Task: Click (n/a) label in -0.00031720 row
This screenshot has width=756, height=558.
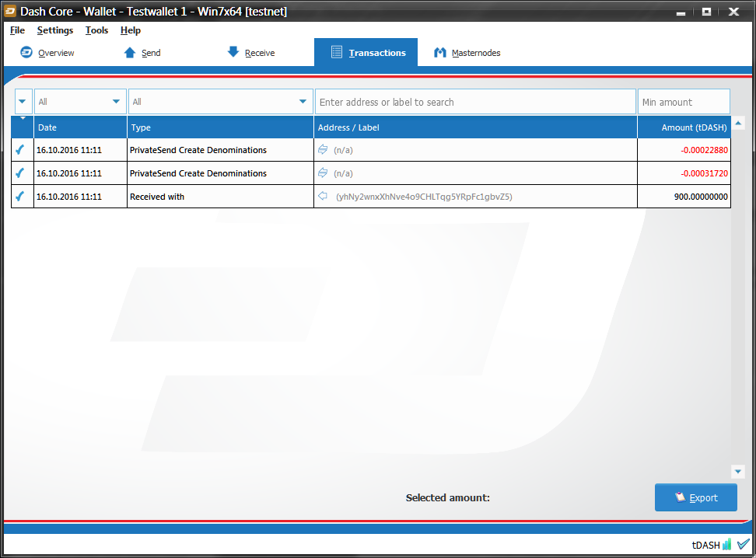Action: coord(343,173)
